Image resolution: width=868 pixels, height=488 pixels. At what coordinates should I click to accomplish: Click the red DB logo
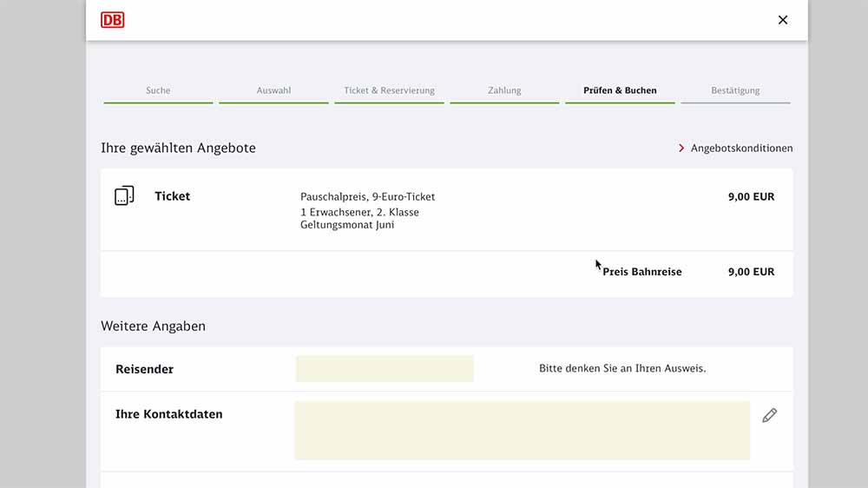pos(113,19)
